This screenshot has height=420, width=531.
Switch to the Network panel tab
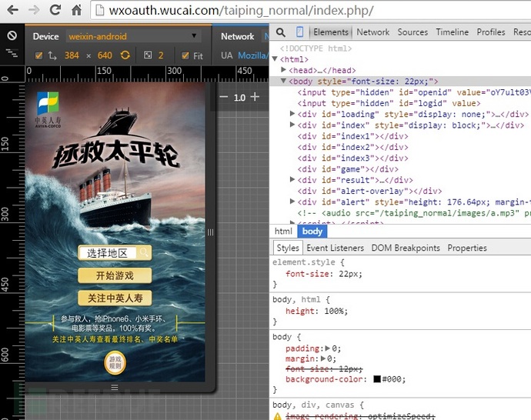[372, 32]
